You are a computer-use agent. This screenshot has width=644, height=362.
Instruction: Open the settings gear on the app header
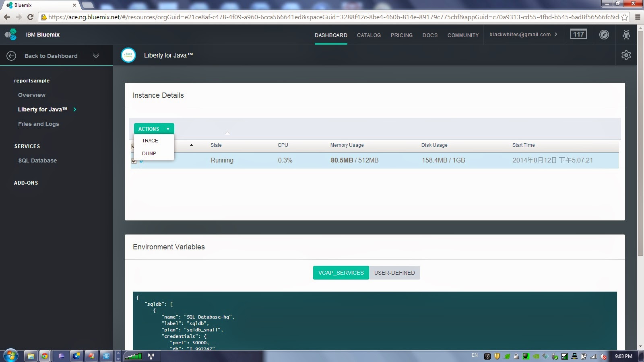tap(626, 55)
